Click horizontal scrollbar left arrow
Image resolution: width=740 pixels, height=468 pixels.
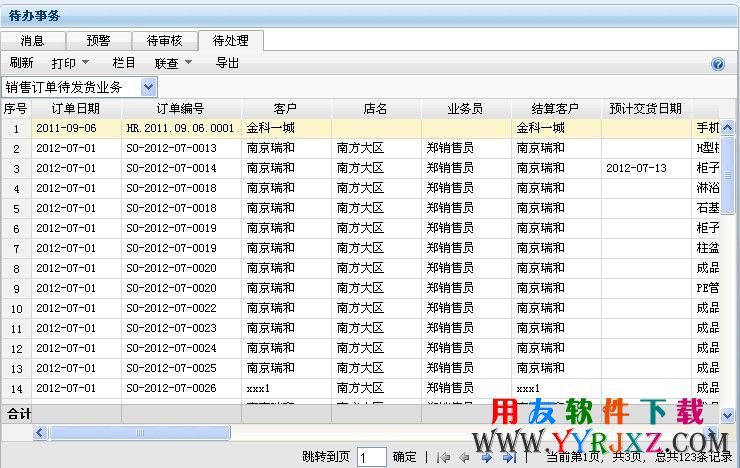[x=40, y=432]
